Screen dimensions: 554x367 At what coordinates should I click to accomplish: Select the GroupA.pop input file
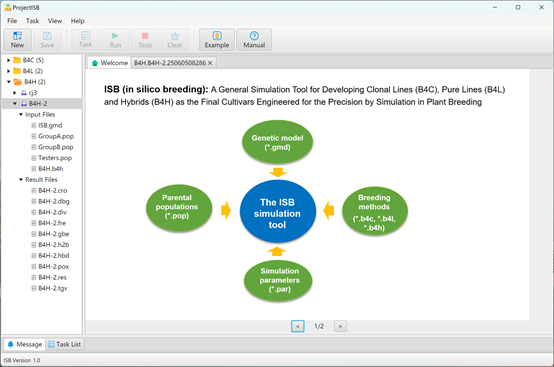[56, 136]
